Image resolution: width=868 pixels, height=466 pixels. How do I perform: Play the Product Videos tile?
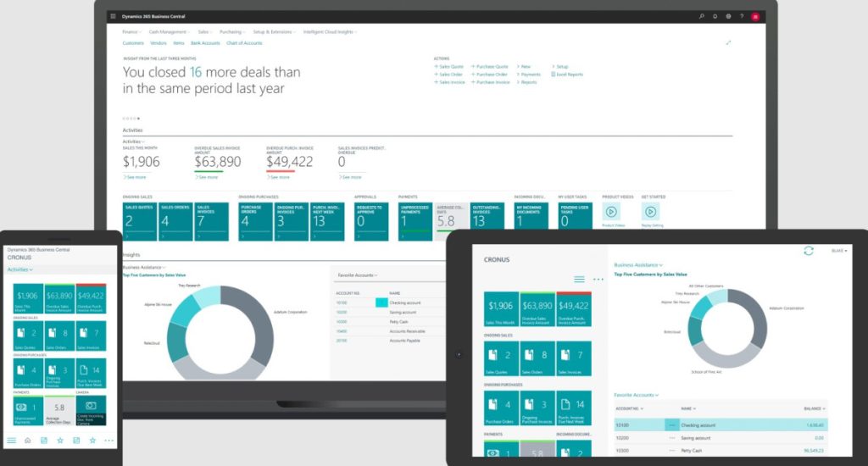(610, 212)
